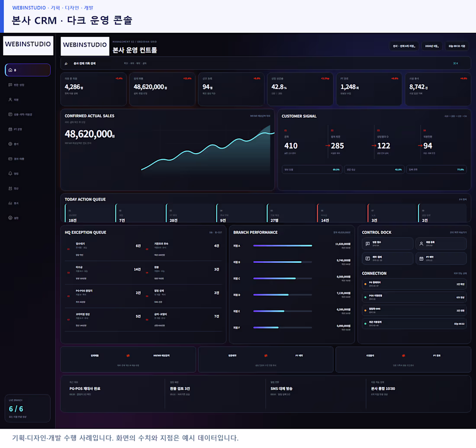The image size is (476, 448).
Task: Select the 94명 신규 등록 KPI card
Action: click(232, 89)
